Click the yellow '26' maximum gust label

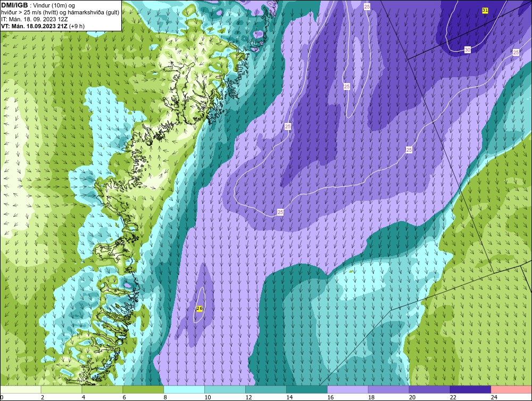pyautogui.click(x=199, y=308)
